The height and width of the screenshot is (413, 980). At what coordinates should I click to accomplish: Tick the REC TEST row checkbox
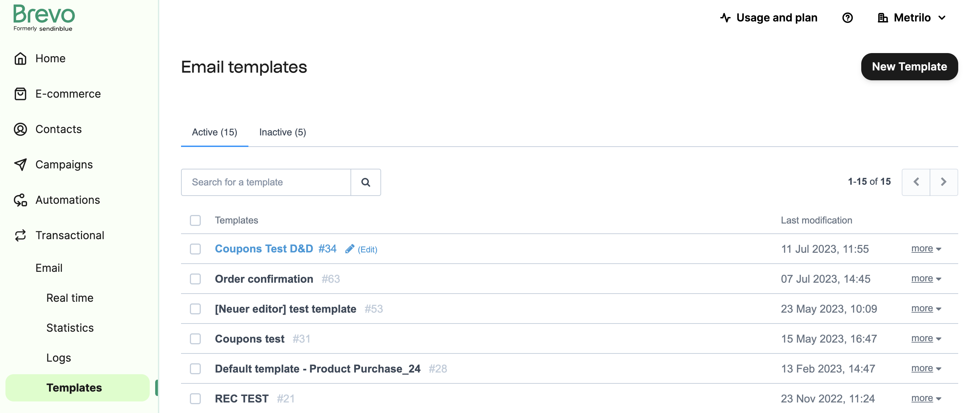(x=195, y=399)
